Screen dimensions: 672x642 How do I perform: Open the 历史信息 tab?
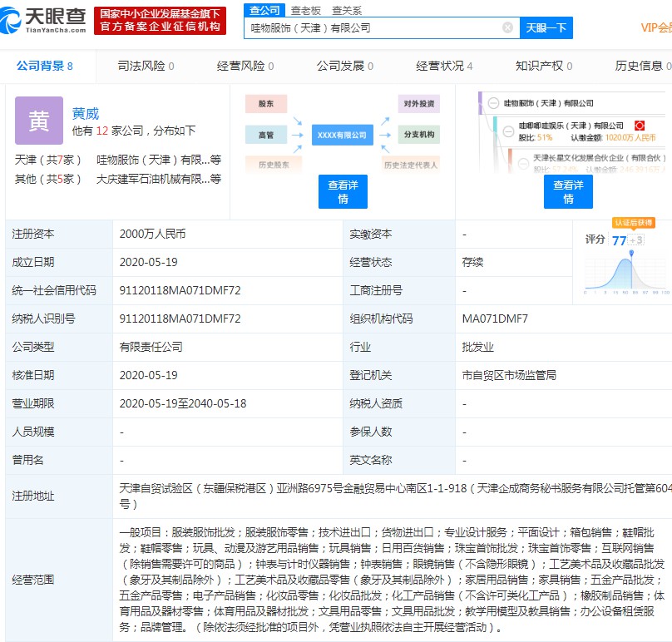(643, 66)
